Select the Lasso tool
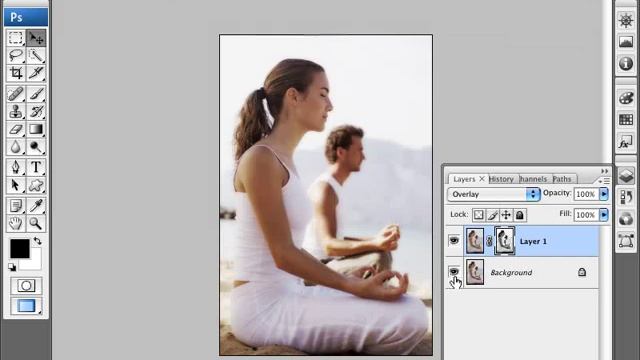640x360 pixels. pyautogui.click(x=16, y=56)
